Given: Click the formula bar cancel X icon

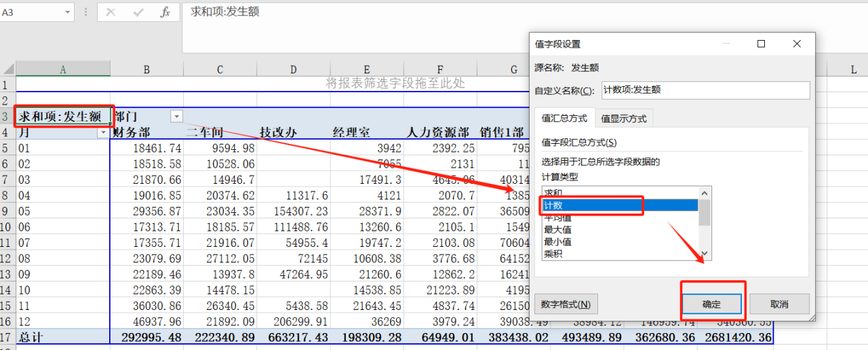Looking at the screenshot, I should [x=111, y=12].
